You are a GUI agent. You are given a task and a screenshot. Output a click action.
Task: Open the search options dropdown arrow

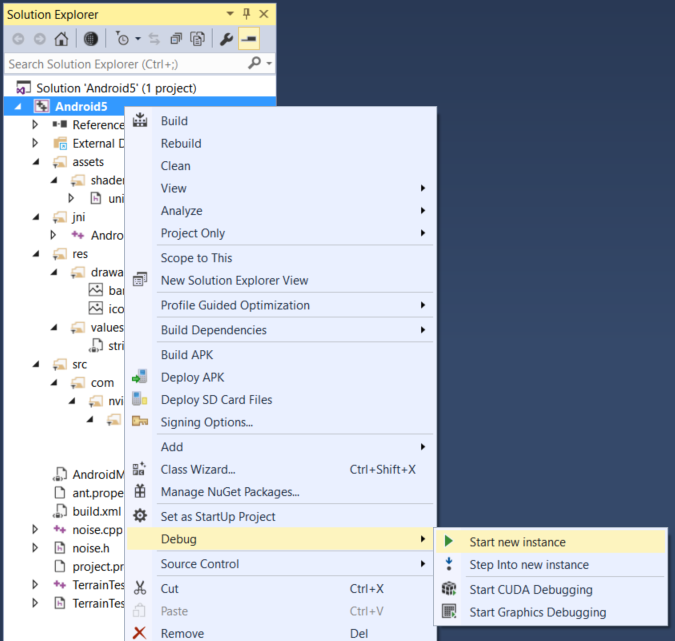(269, 63)
